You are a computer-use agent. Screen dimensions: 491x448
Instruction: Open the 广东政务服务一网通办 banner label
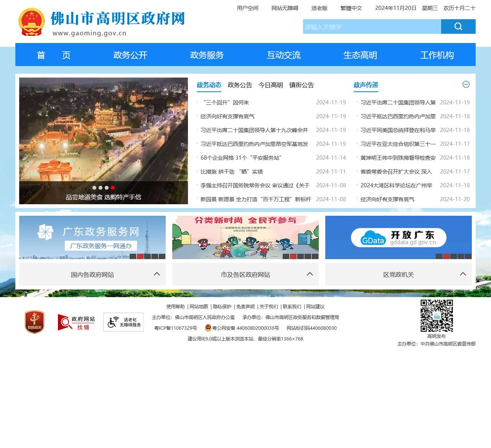tap(101, 246)
